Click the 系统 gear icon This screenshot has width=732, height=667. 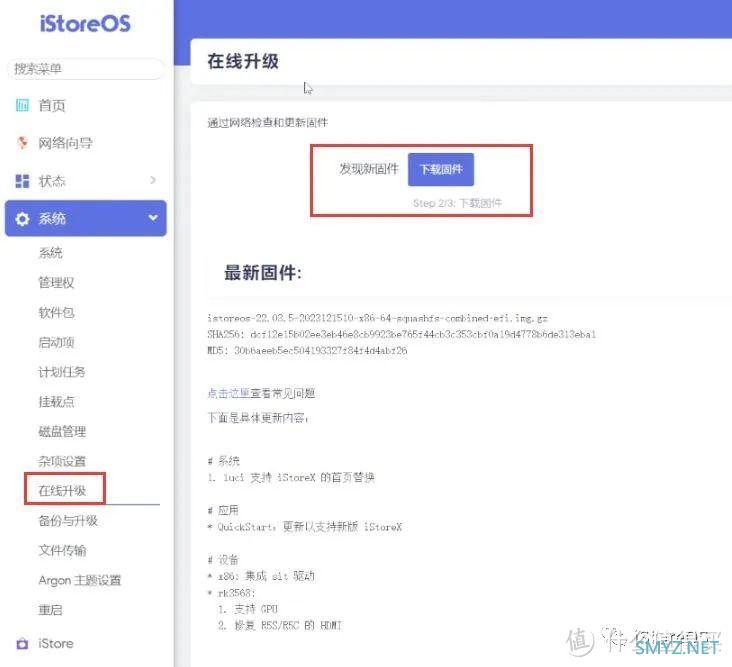[22, 218]
